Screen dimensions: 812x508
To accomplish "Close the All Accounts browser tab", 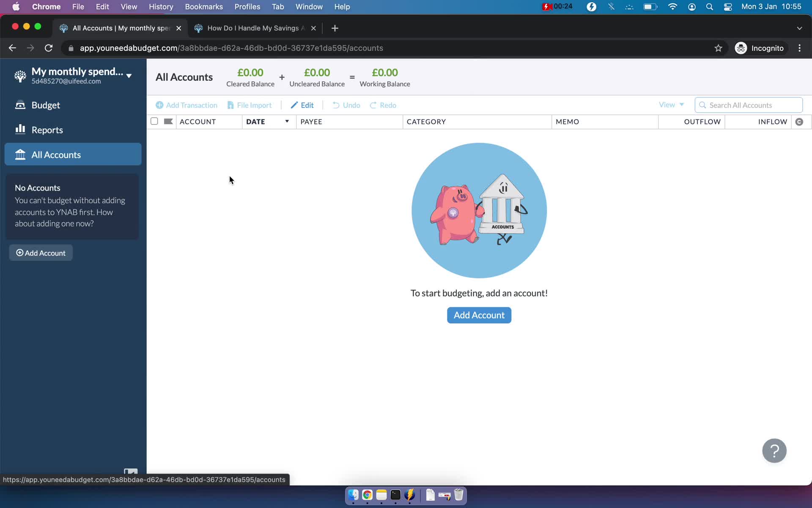I will click(179, 28).
